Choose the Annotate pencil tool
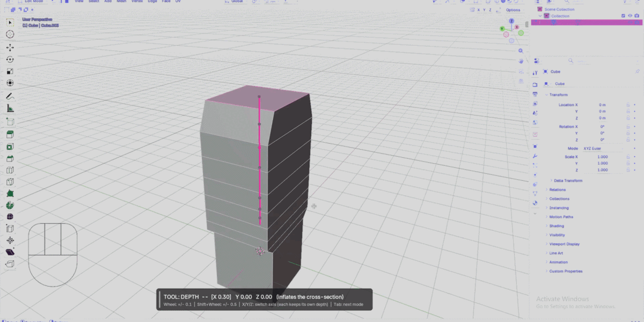The height and width of the screenshot is (322, 644). click(10, 96)
